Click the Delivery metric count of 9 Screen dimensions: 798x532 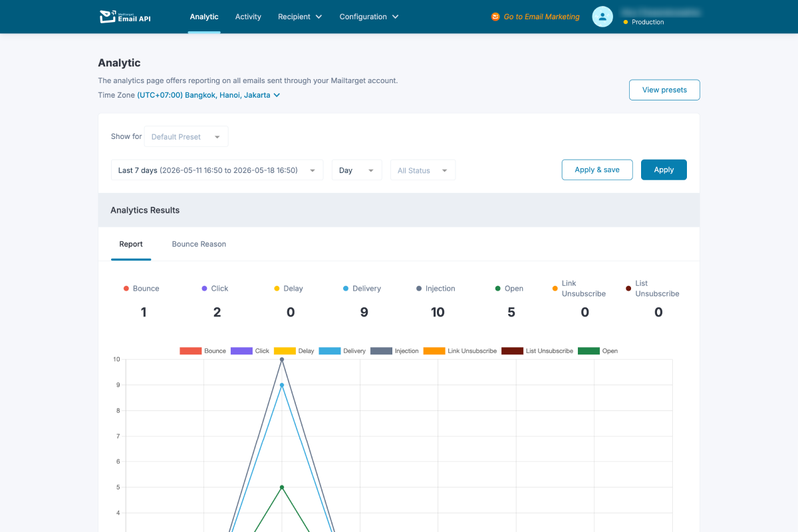click(x=364, y=313)
